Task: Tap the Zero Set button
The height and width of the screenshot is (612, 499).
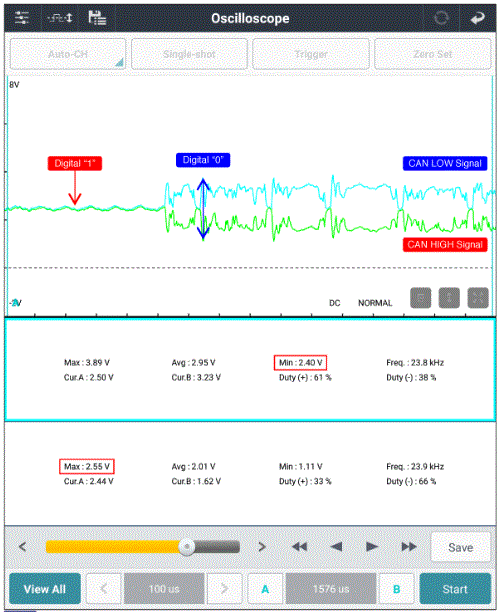Action: coord(433,54)
